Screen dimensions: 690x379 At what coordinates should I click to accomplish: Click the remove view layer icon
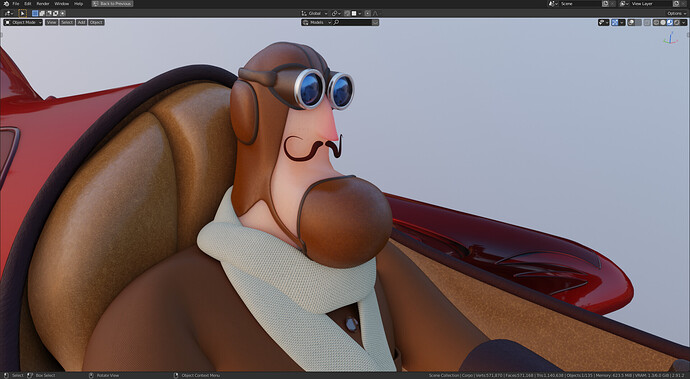[x=683, y=4]
